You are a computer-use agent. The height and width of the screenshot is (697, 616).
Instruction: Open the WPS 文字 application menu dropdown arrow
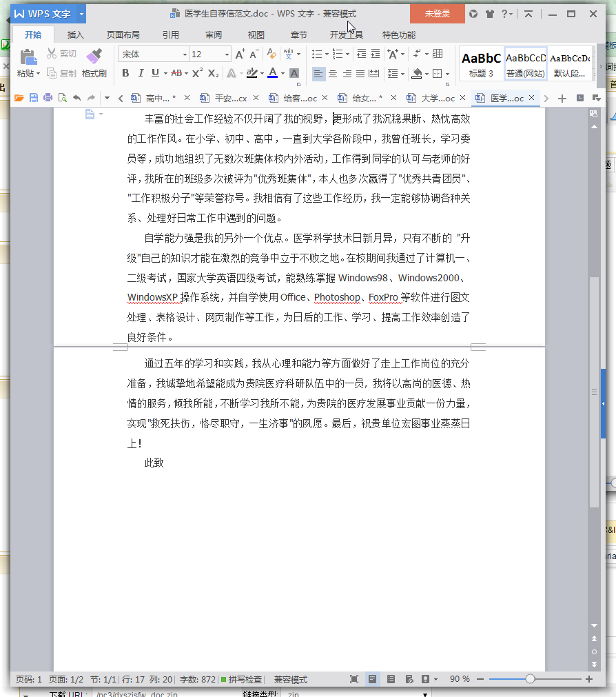click(81, 14)
